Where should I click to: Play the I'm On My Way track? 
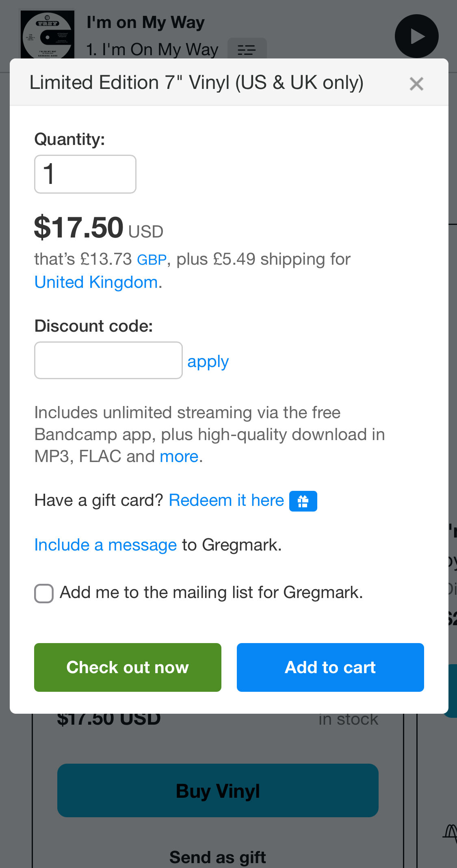[x=416, y=36]
